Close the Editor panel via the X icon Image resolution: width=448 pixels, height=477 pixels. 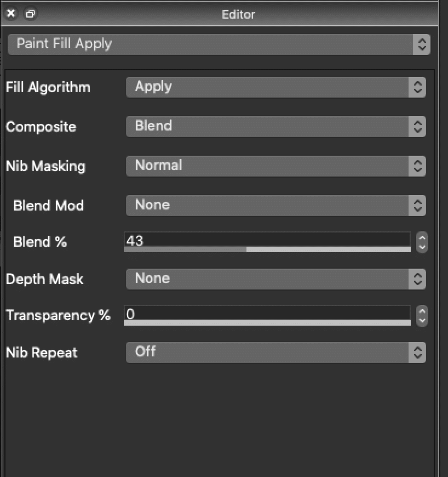coord(10,13)
